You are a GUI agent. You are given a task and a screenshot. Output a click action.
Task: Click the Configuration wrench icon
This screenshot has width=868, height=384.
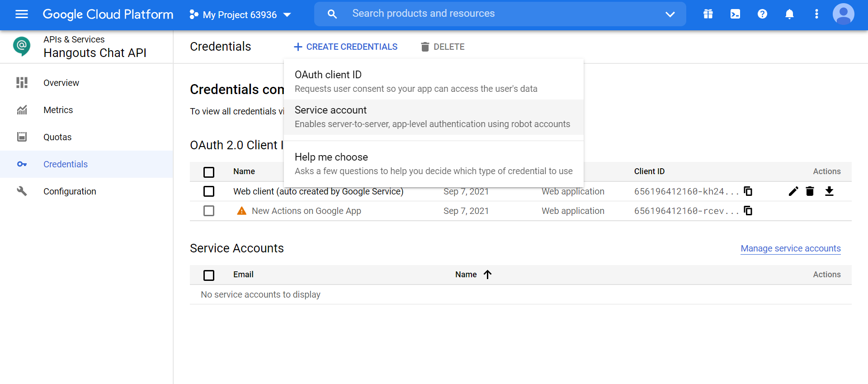22,191
